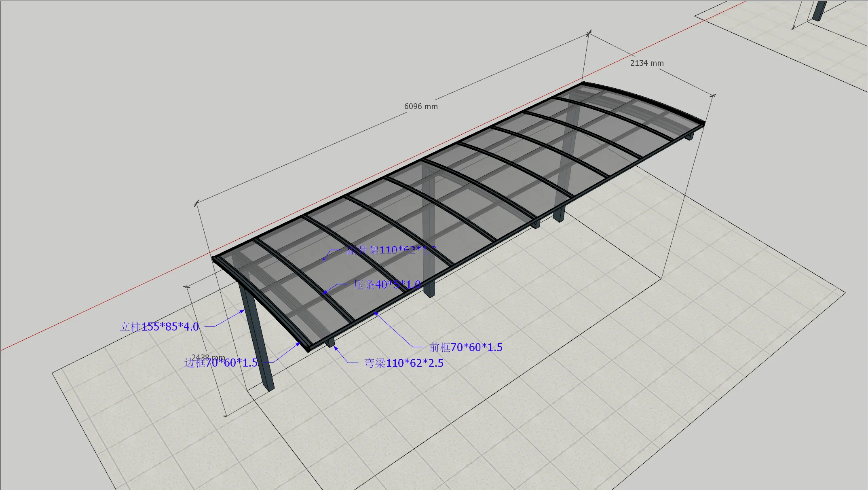Select the 2134 mm width dimension text
Screen dimensions: 868x490
[647, 63]
